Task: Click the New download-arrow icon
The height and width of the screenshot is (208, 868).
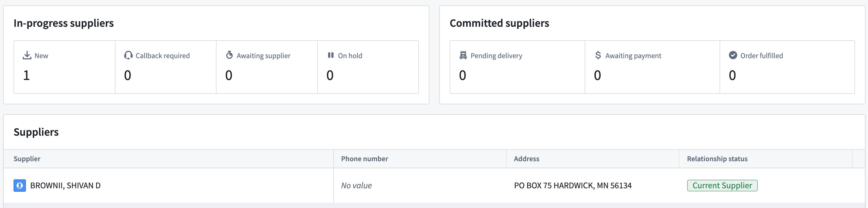Action: tap(27, 55)
